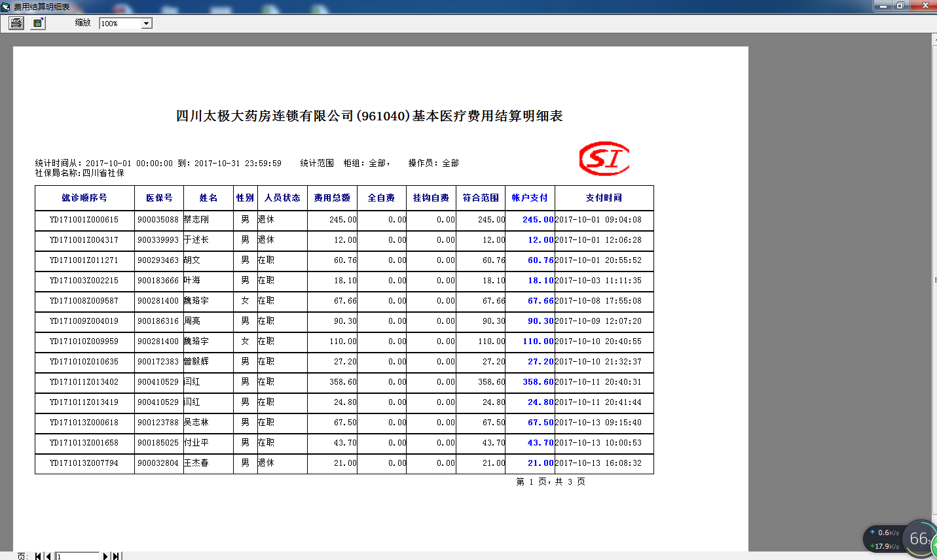Click the 人员状态 column header

(x=282, y=198)
